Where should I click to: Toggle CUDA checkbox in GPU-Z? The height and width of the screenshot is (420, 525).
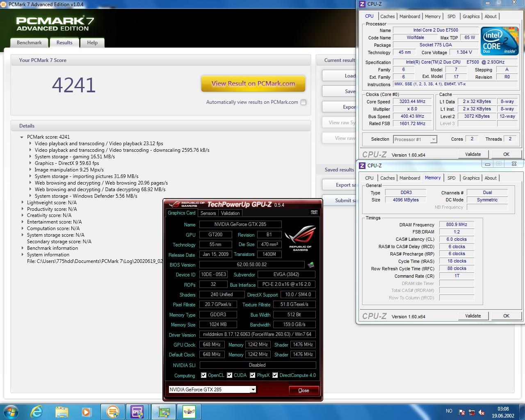point(230,375)
